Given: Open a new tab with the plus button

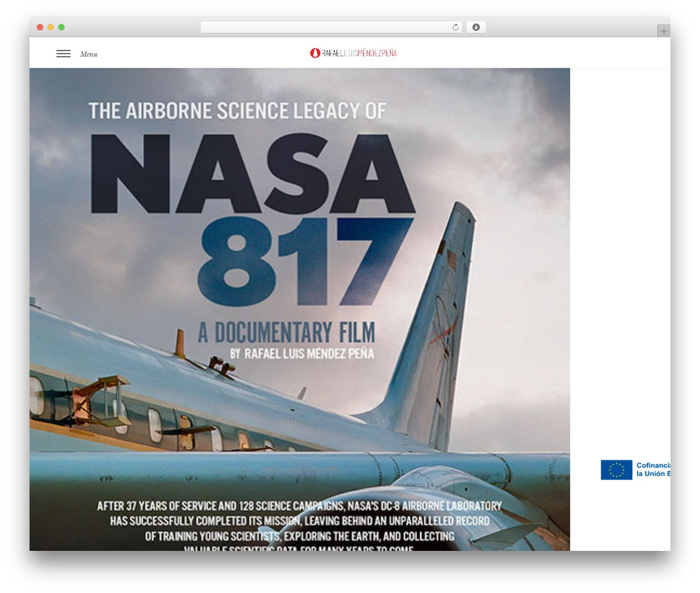Looking at the screenshot, I should tap(664, 31).
